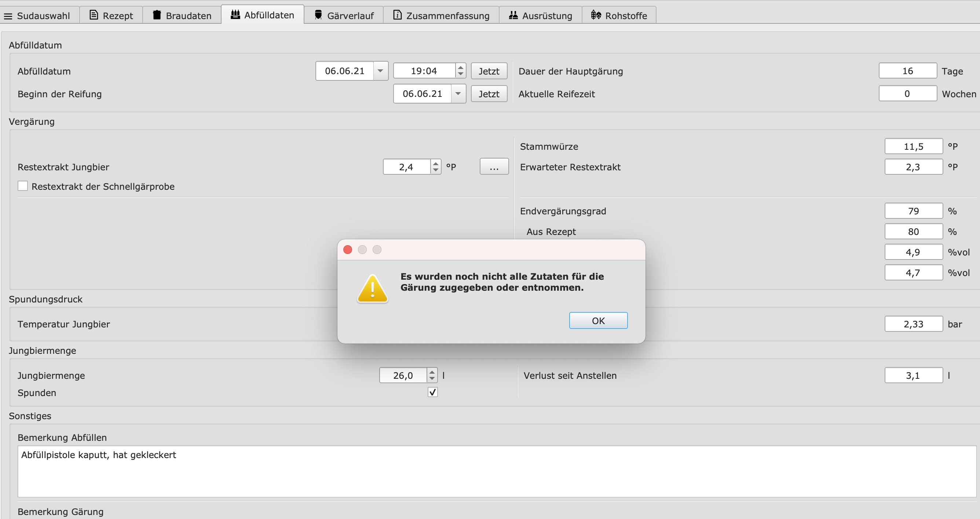Open the Abfülldatum date dropdown
The width and height of the screenshot is (980, 519).
(x=380, y=71)
